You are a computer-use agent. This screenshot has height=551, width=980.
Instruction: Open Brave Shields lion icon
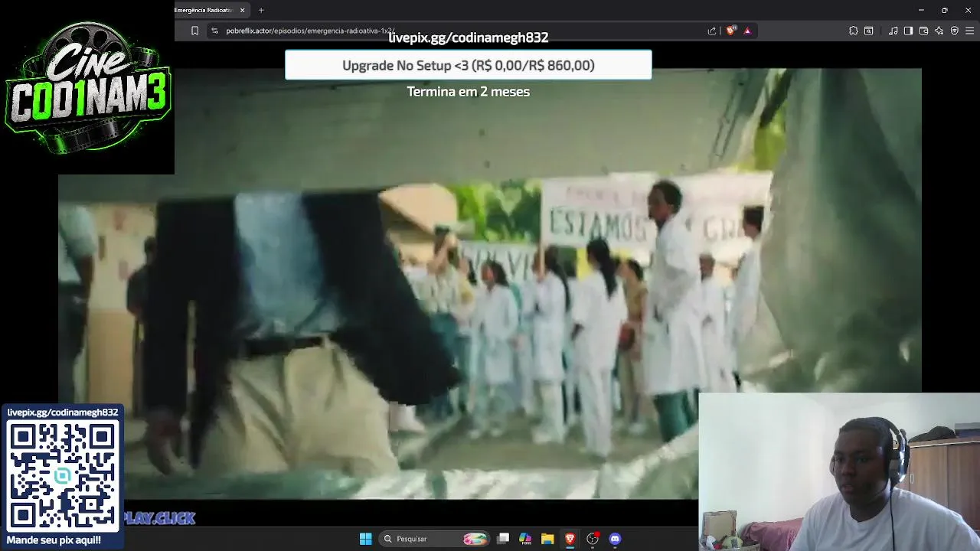(x=730, y=31)
